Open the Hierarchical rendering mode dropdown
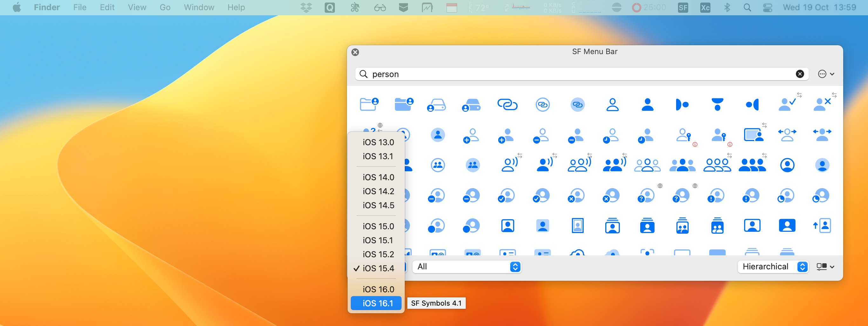The width and height of the screenshot is (868, 326). tap(772, 266)
